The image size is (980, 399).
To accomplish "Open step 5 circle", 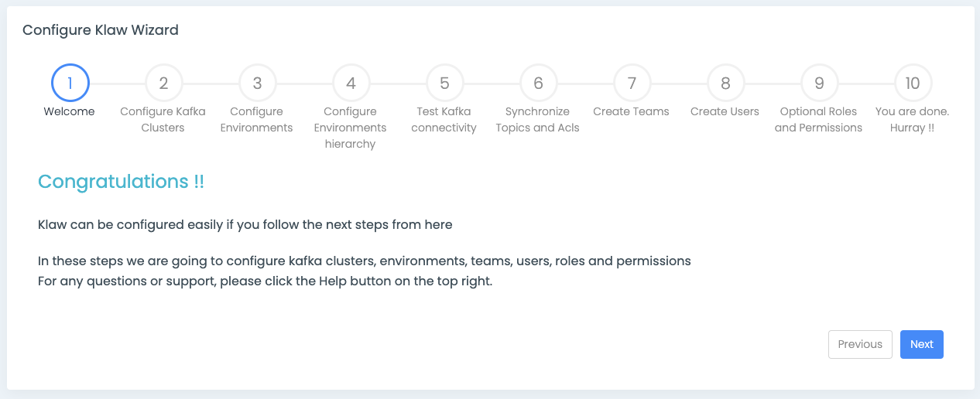I will pyautogui.click(x=444, y=83).
